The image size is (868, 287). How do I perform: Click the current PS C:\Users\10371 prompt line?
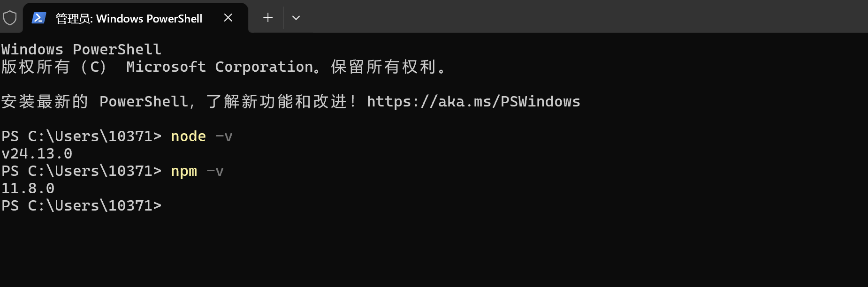coord(81,205)
